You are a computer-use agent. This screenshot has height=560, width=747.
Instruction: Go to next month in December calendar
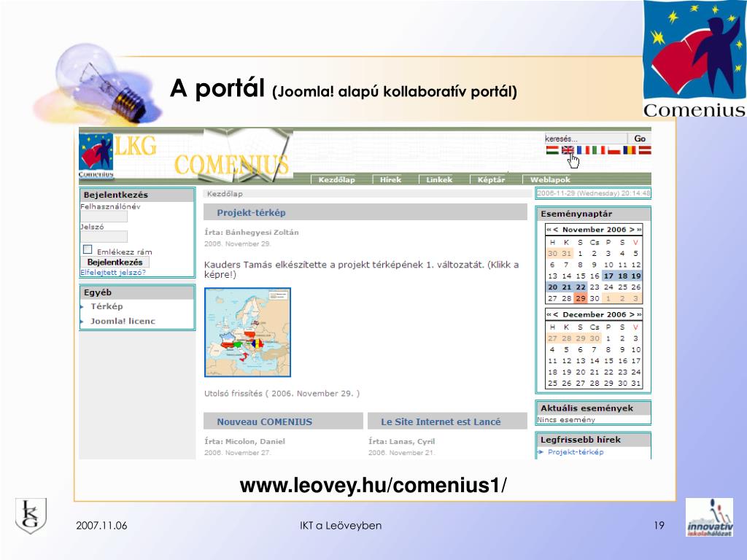click(x=632, y=315)
